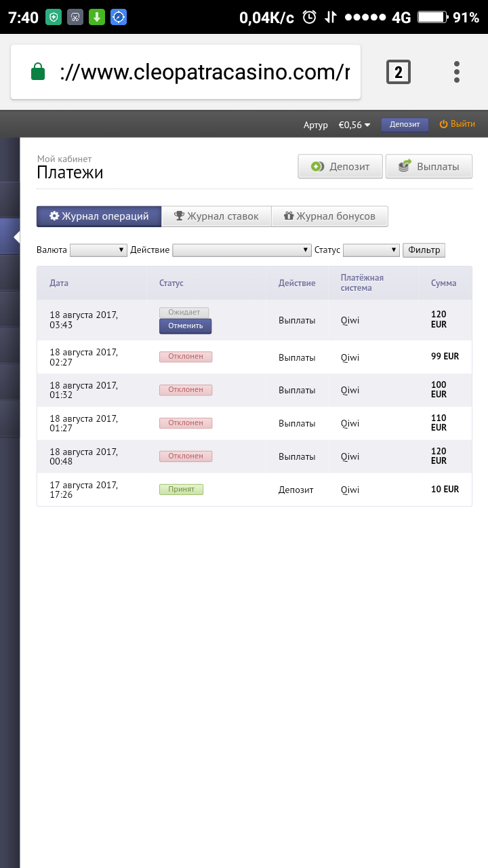Expand the Действие action dropdown
Image resolution: width=488 pixels, height=868 pixels.
[241, 250]
